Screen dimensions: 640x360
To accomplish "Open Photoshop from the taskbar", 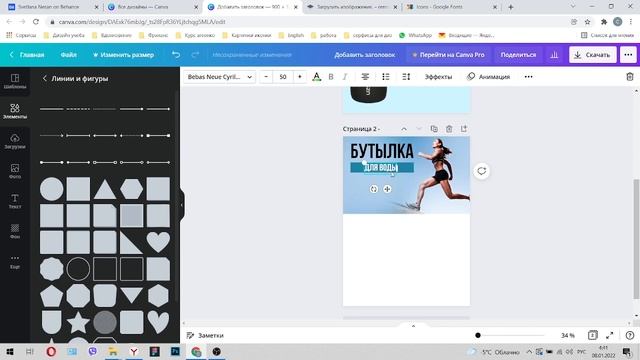I will click(175, 351).
